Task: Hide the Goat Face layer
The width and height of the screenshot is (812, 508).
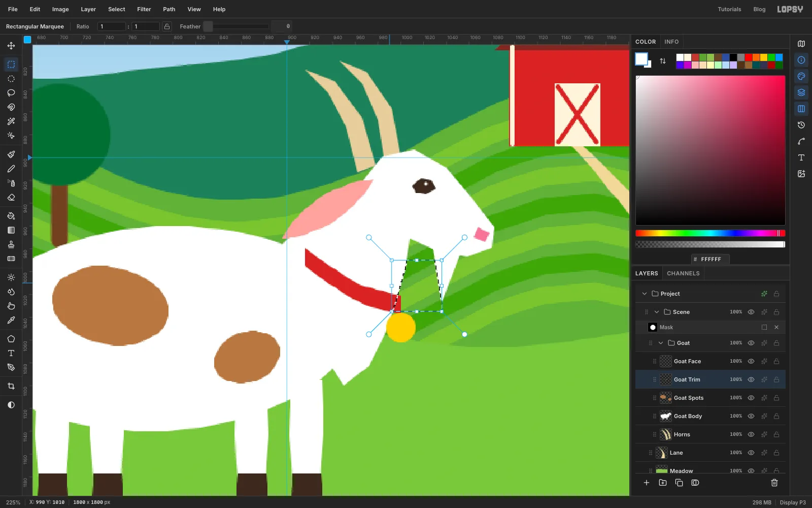Action: coord(751,361)
